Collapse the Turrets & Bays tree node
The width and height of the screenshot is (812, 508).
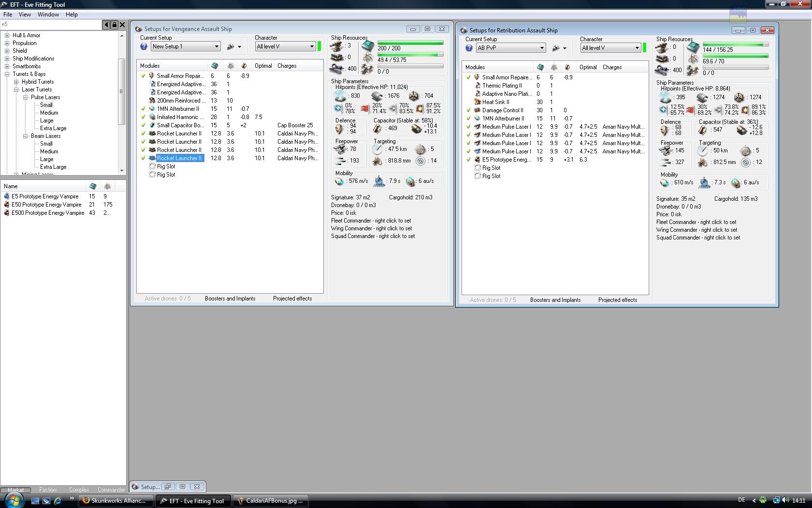[7, 74]
